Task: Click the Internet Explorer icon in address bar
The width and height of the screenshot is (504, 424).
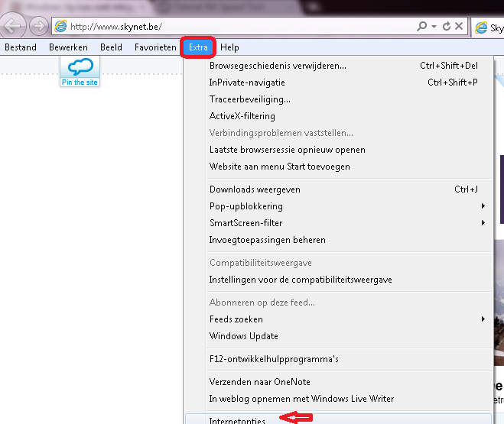Action: 60,26
